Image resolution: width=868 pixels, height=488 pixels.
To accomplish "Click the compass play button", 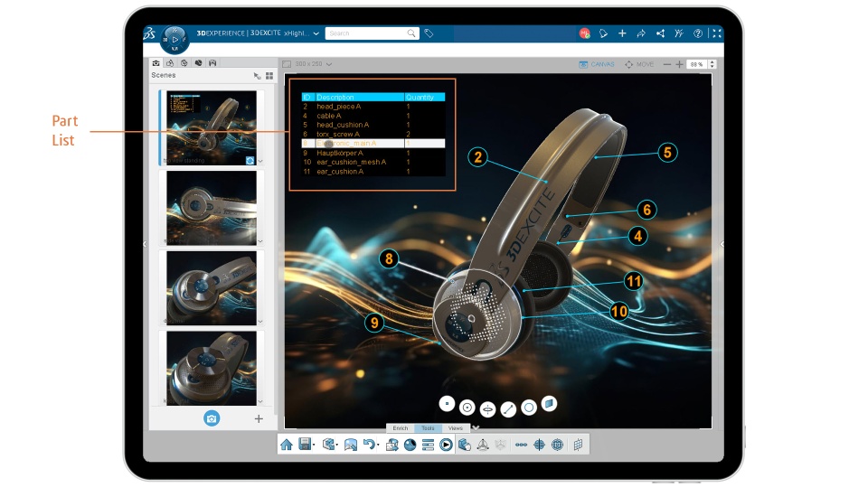I will (x=175, y=39).
